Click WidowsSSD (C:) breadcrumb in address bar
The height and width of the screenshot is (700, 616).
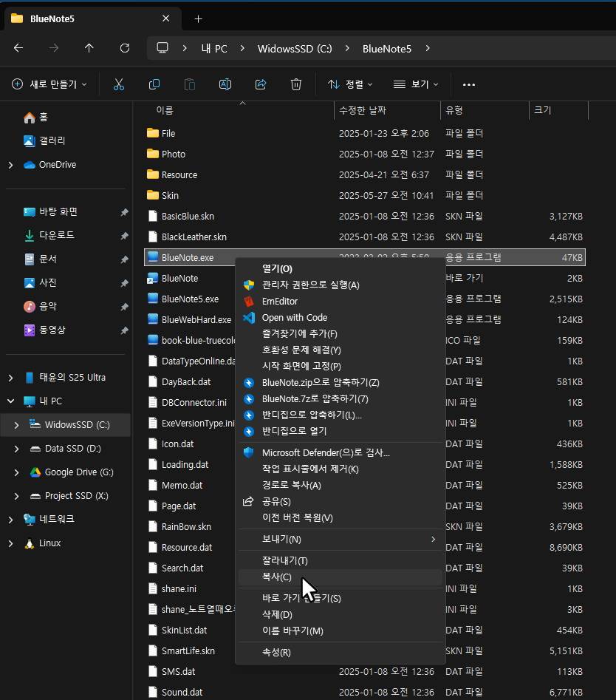coord(295,49)
